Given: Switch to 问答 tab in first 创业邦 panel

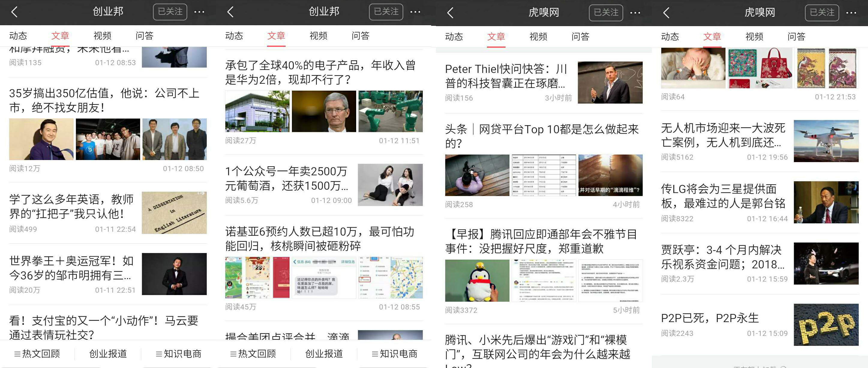Looking at the screenshot, I should pos(145,36).
